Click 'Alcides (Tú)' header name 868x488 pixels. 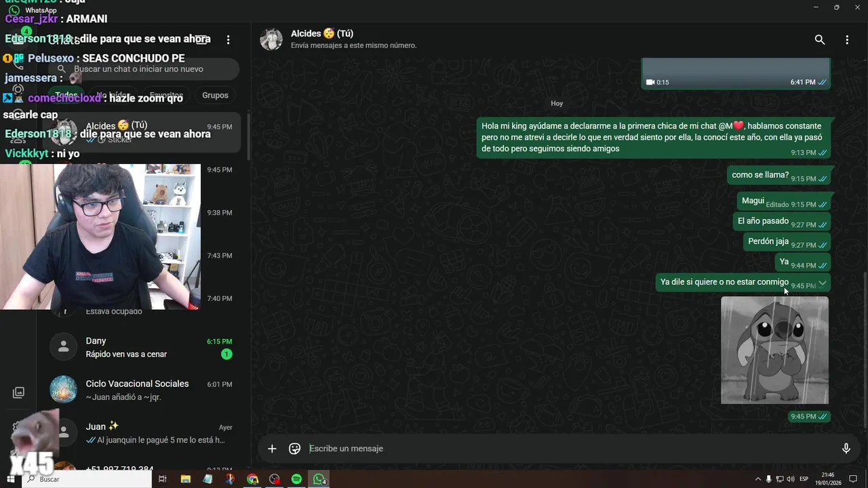click(x=322, y=33)
